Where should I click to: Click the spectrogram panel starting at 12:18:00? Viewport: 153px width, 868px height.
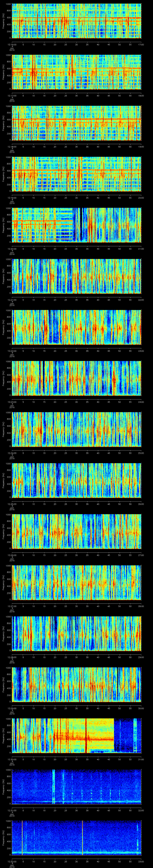click(x=77, y=123)
